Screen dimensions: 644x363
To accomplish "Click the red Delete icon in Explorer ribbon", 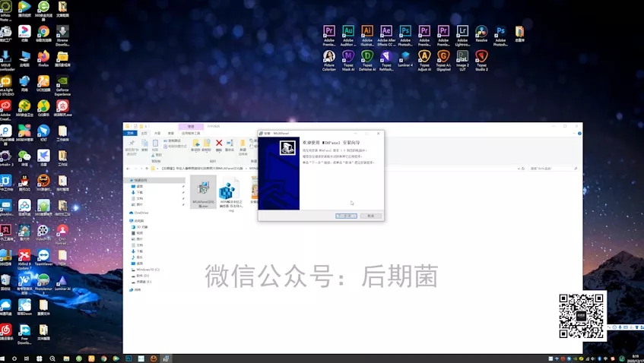I will pos(219,143).
